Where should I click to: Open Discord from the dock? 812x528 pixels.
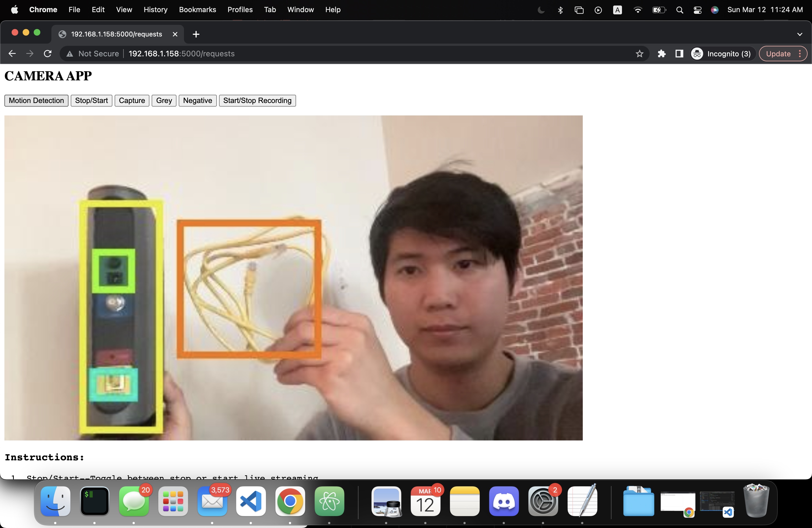coord(503,501)
